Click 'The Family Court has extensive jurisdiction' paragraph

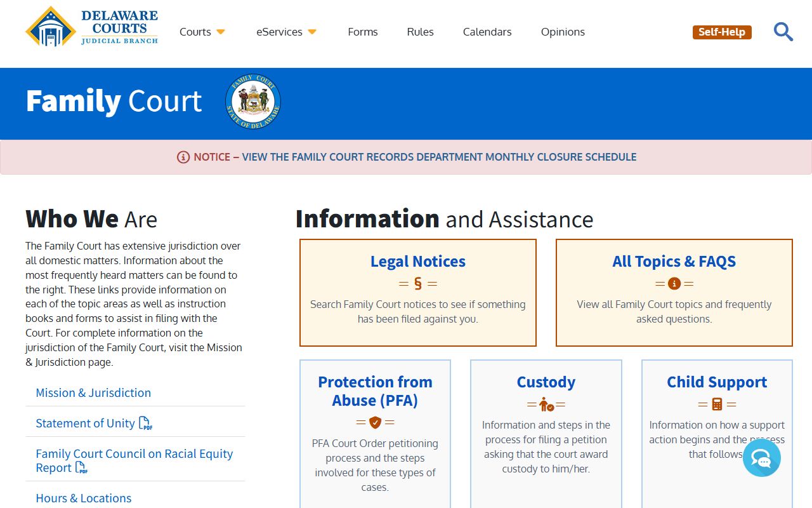tap(134, 304)
